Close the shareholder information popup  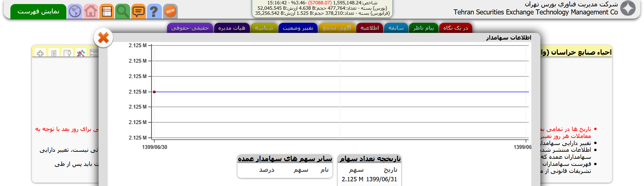tap(103, 38)
